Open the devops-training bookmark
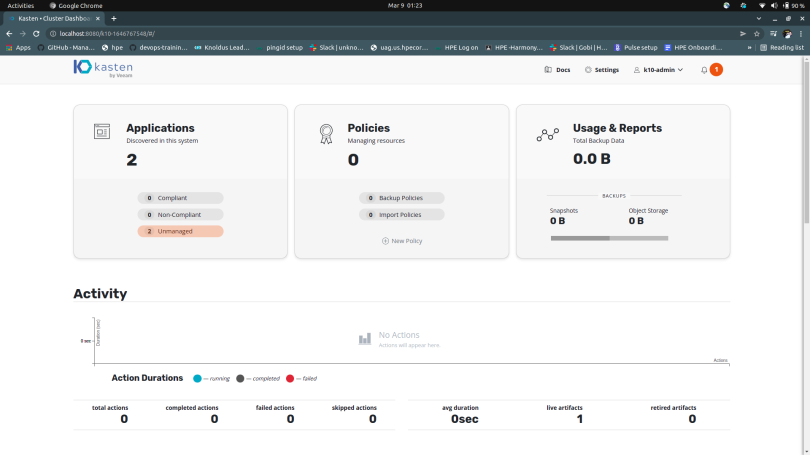Image resolution: width=810 pixels, height=455 pixels. coord(158,48)
